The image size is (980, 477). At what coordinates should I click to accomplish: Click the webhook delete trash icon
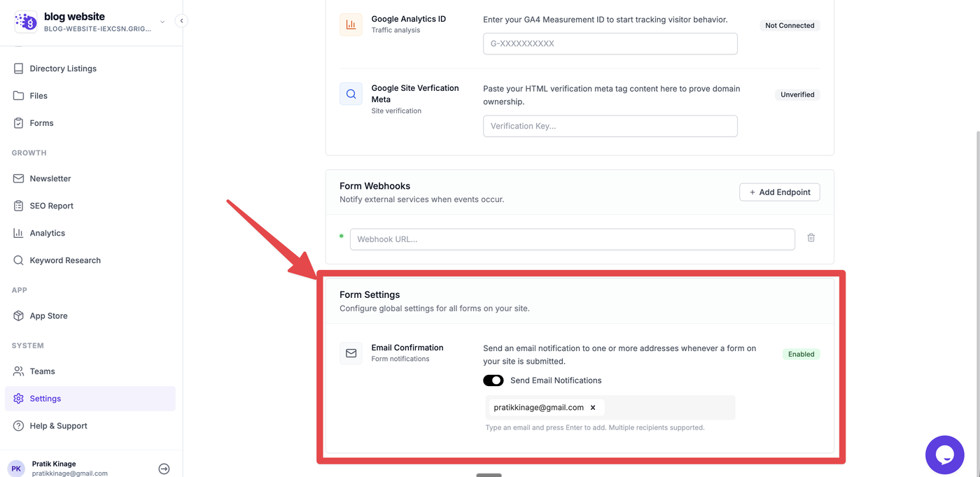[x=811, y=238]
